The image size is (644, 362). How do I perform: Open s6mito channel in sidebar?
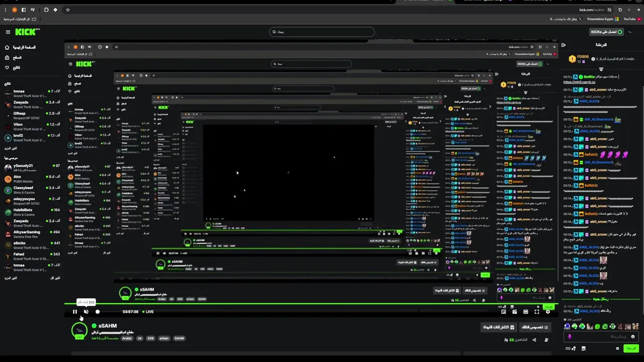(32, 245)
